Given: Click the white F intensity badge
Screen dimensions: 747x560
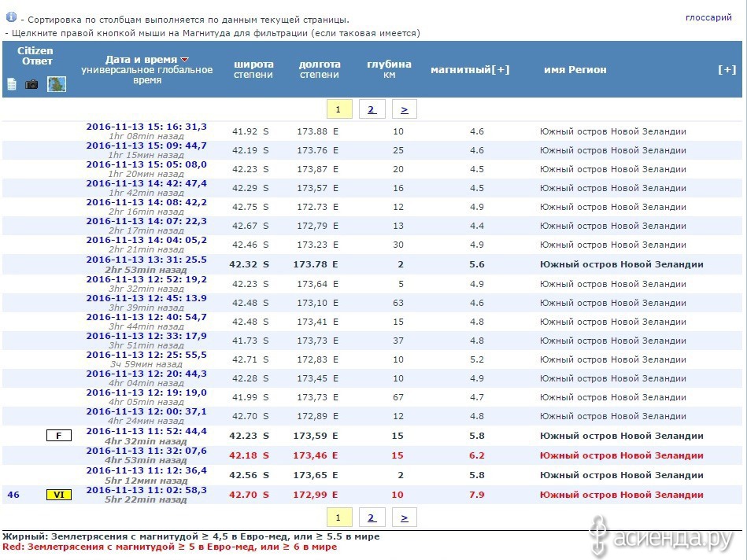Looking at the screenshot, I should tap(58, 435).
